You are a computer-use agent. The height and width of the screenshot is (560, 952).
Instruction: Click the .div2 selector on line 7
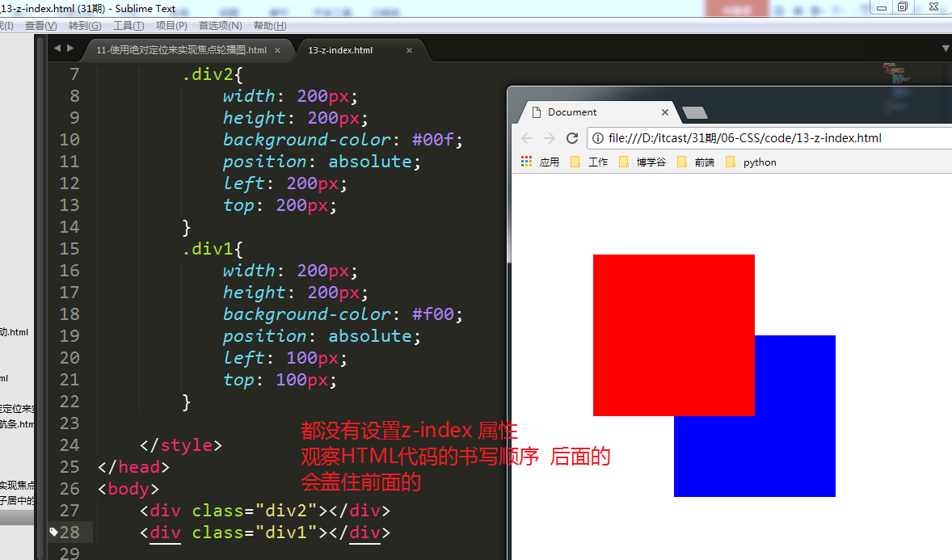point(208,74)
